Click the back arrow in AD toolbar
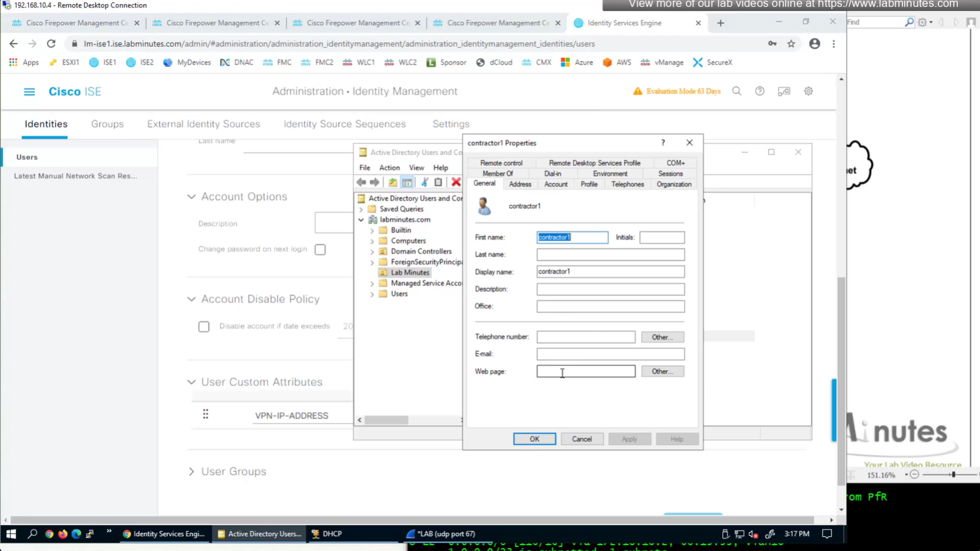The image size is (980, 551). pos(361,182)
